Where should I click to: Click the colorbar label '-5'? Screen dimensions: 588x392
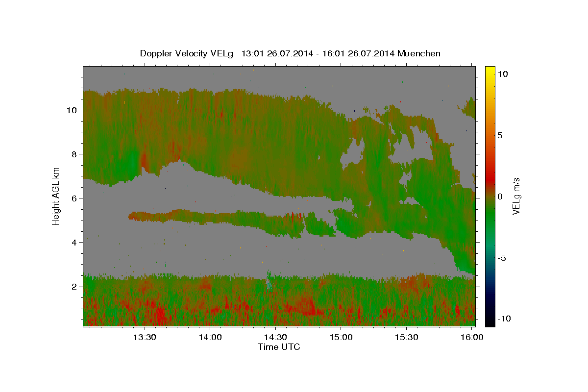coord(502,258)
